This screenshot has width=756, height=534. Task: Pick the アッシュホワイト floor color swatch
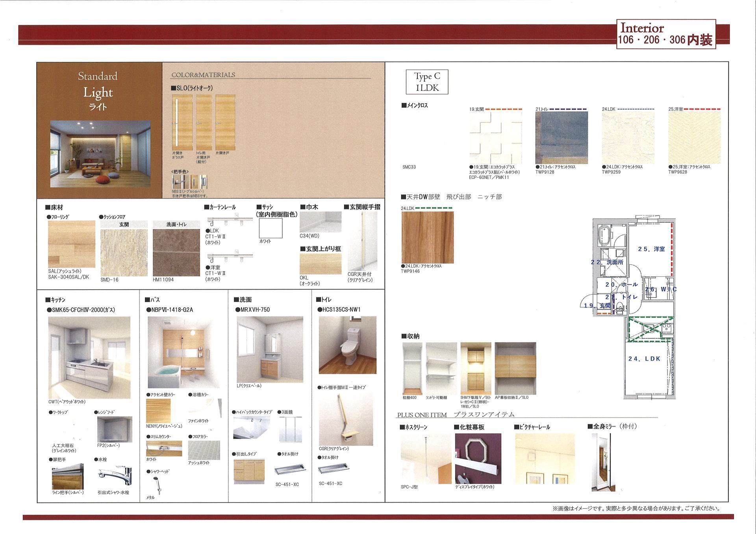[204, 450]
